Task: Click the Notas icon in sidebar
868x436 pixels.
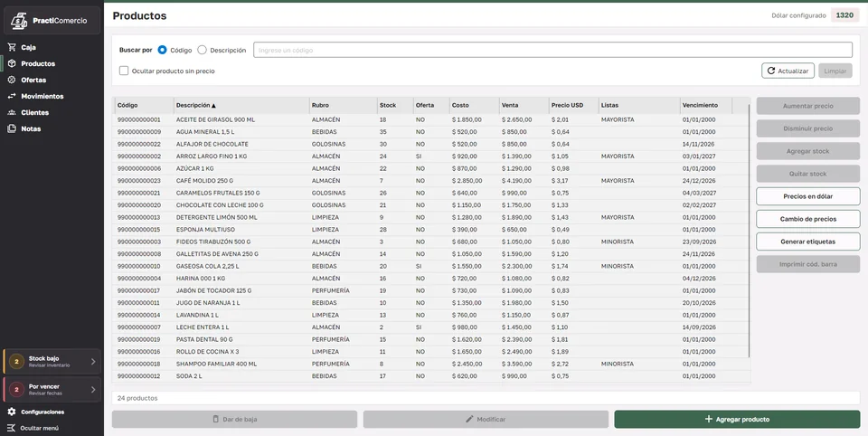Action: [x=12, y=128]
